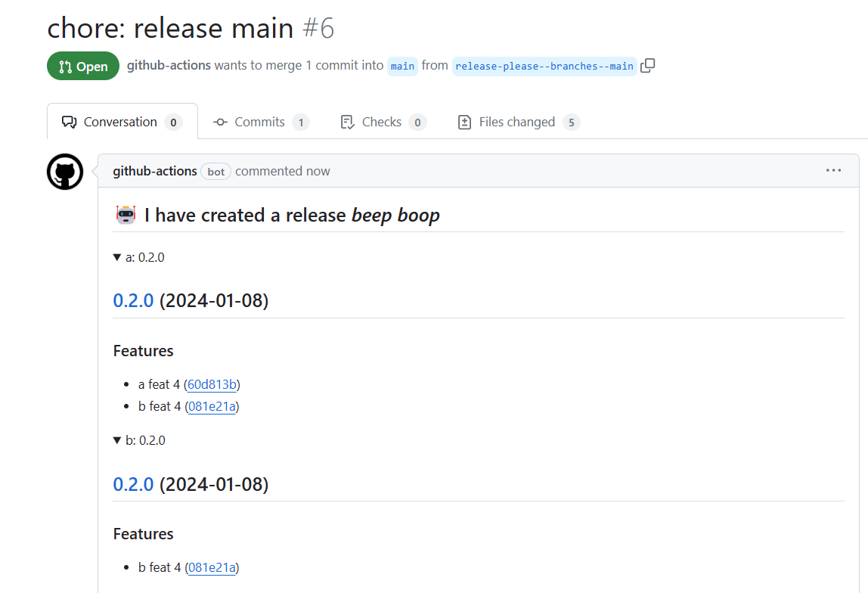Click the green Open status badge

click(x=83, y=66)
